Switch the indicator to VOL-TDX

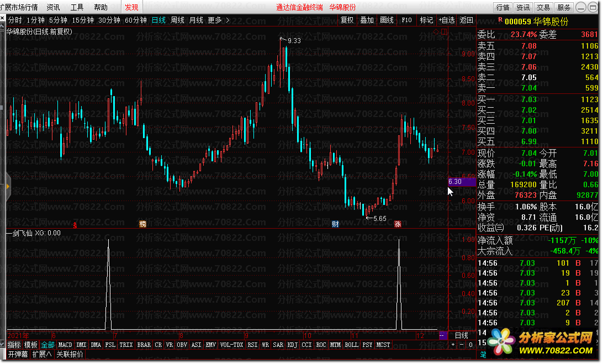pos(231,345)
